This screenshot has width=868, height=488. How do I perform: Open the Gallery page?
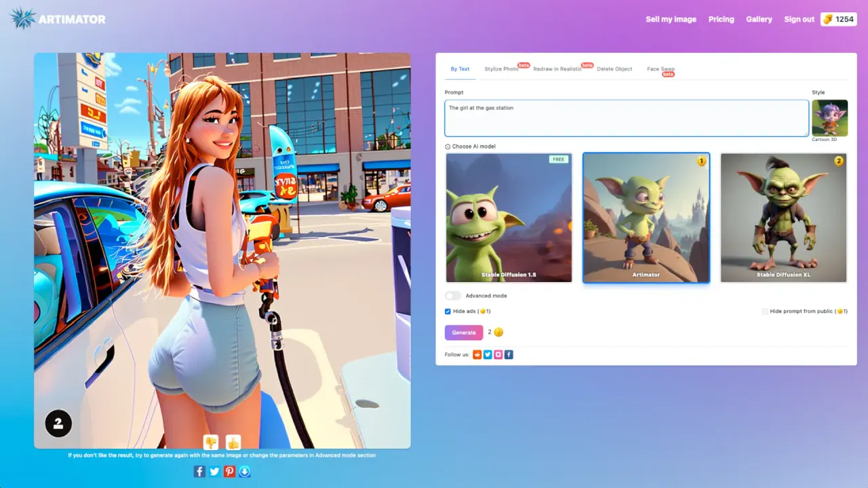(x=759, y=19)
